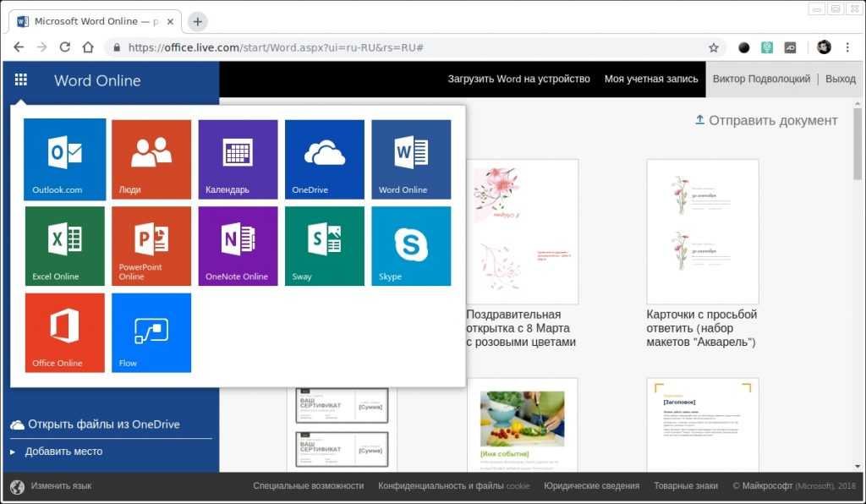Click the Выход sign-out link
866x504 pixels.
point(840,79)
